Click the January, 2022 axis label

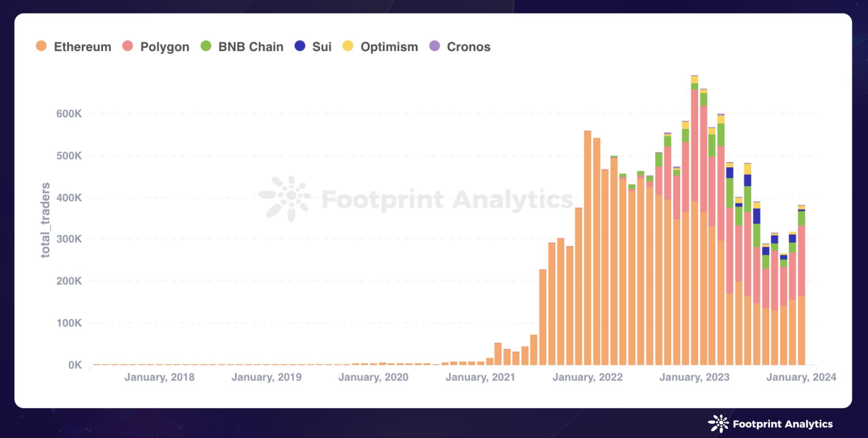point(587,377)
